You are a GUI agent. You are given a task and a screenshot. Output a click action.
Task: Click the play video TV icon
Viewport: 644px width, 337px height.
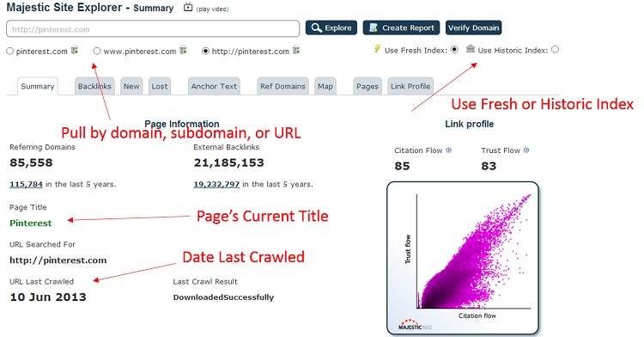188,7
